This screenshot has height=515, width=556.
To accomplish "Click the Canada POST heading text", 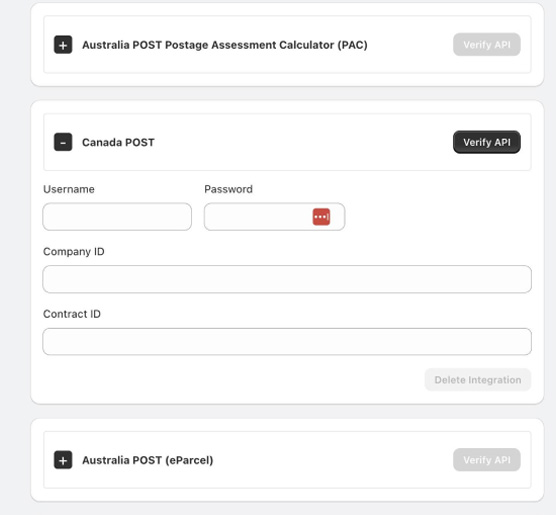I will 118,143.
